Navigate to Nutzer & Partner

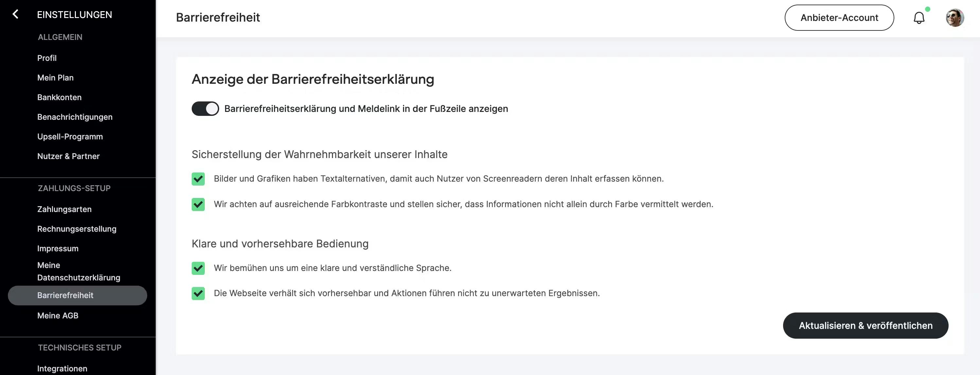(x=68, y=156)
